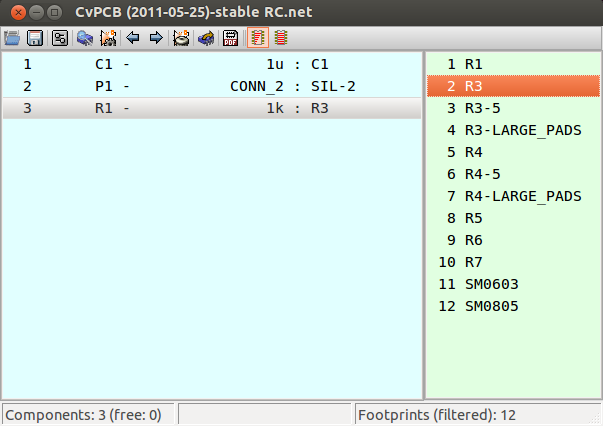The width and height of the screenshot is (603, 426).
Task: Click the Footprints (filtered): 12 status text
Action: [x=437, y=415]
